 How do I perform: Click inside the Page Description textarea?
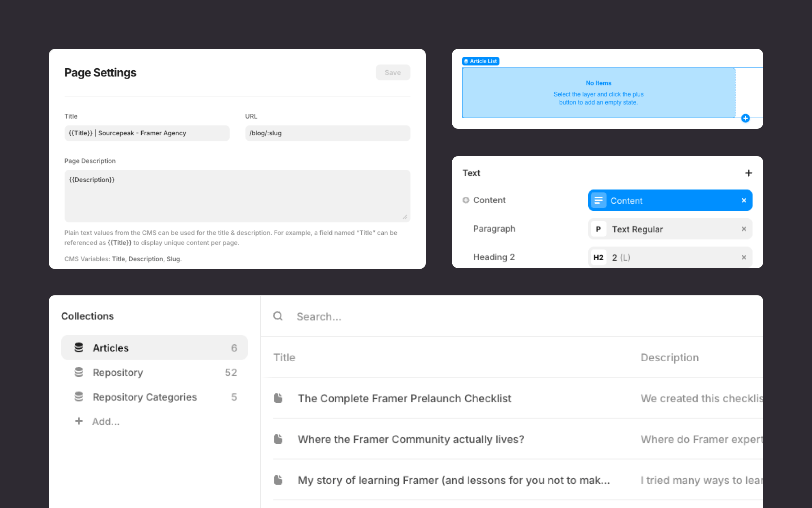(237, 196)
